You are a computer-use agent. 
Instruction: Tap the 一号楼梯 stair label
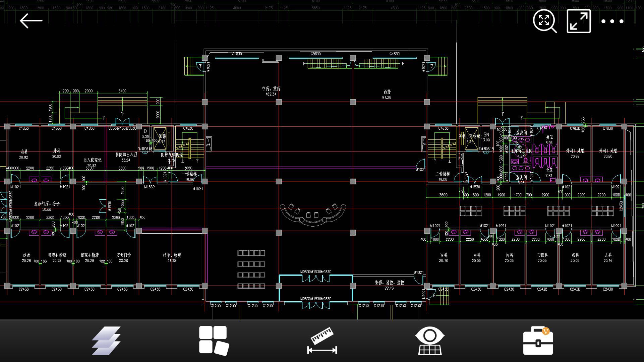189,174
